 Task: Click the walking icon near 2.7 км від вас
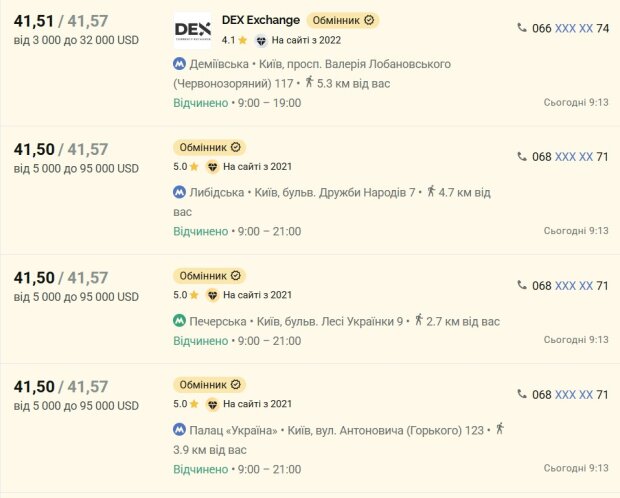[x=419, y=320]
